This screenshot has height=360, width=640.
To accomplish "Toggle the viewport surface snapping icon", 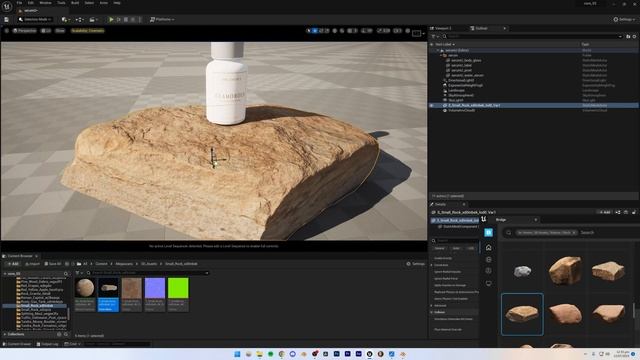I will (342, 31).
